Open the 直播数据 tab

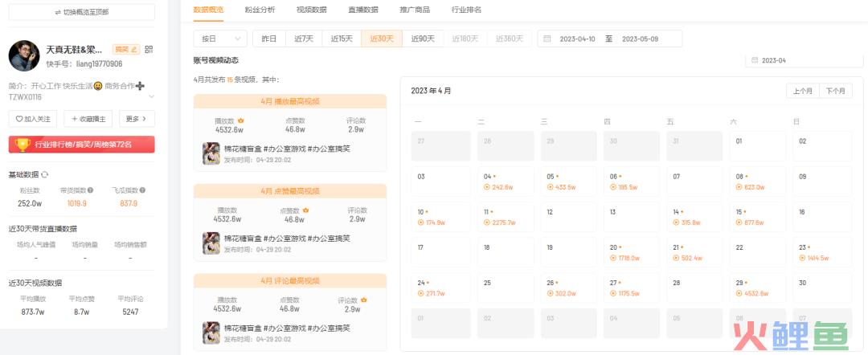(362, 10)
